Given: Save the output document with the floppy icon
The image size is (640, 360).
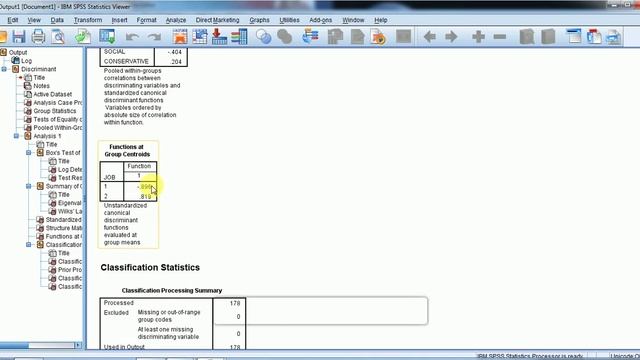Looking at the screenshot, I should pos(19,37).
